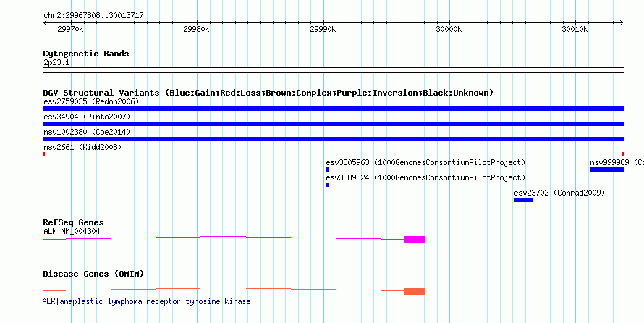Click the RefSeq Genes track title
Screen dimensions: 644x323
74,223
